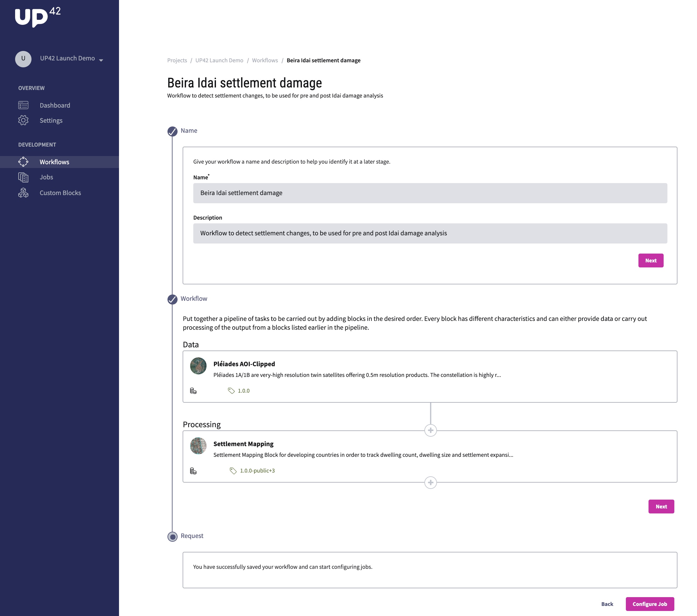Click the plus icon between Data and Processing

pos(430,430)
